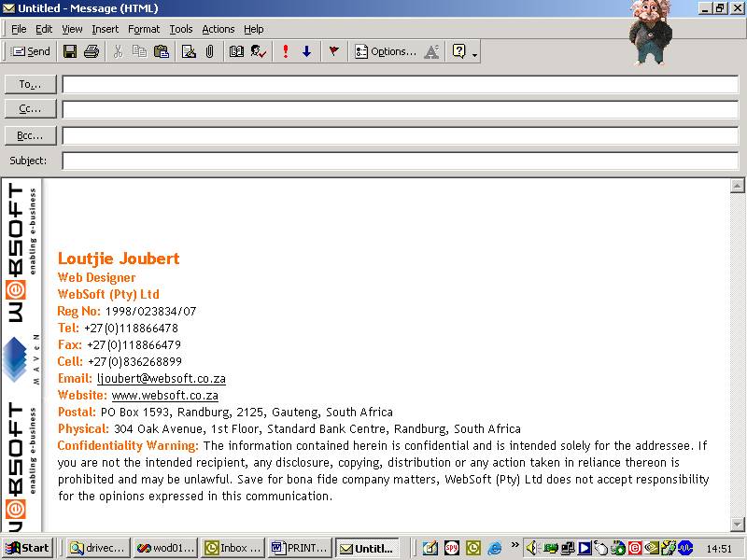Click the system clock showing 14:51

coord(719,549)
